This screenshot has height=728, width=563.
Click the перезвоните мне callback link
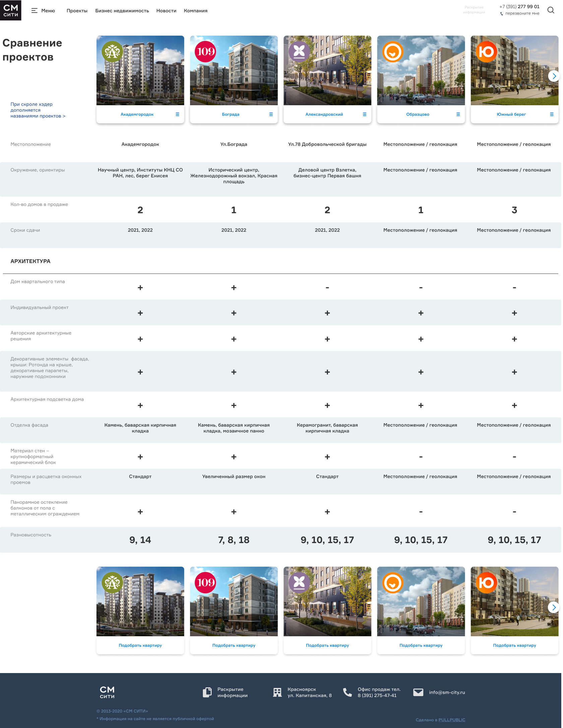coord(522,13)
